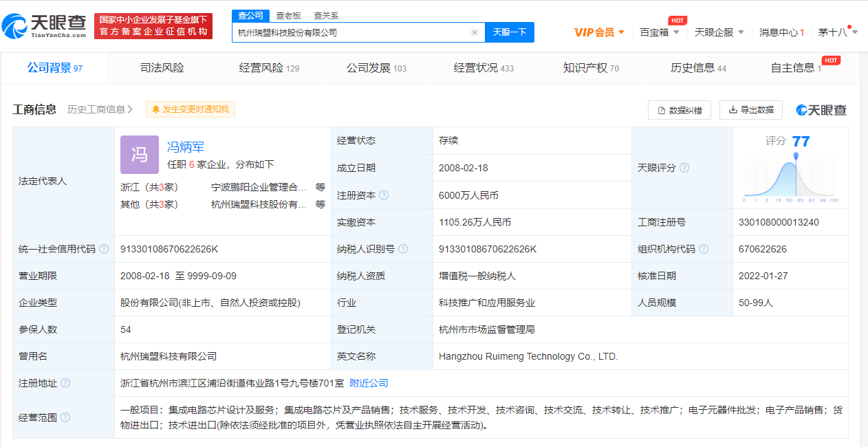Image resolution: width=868 pixels, height=447 pixels.
Task: Switch to the 知识产权 tab
Action: pyautogui.click(x=592, y=68)
